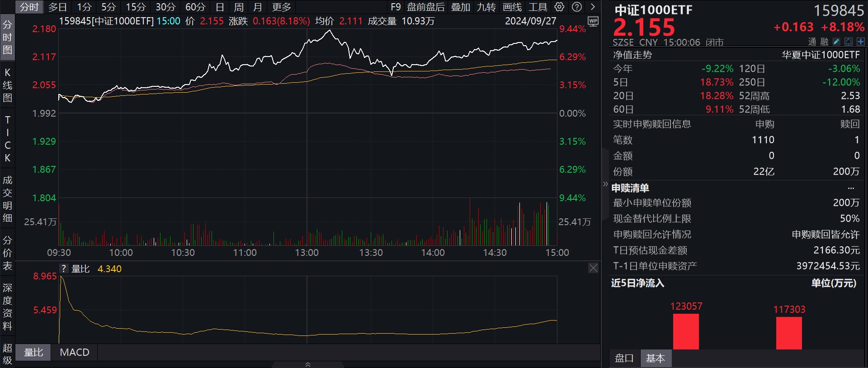The width and height of the screenshot is (868, 368).
Task: Click the 融 margin trading badge
Action: (824, 42)
